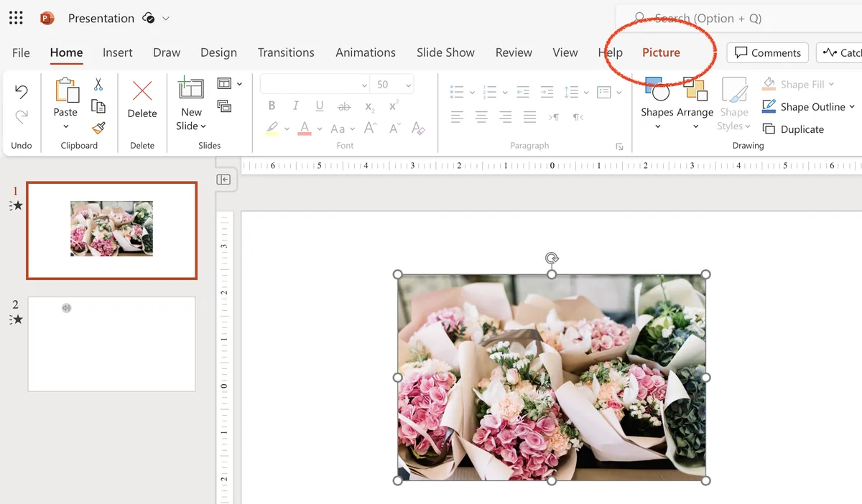Viewport: 862px width, 504px height.
Task: Click the Decrease Indent icon
Action: [523, 92]
